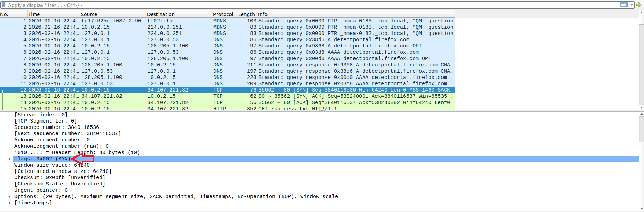644x212 pixels.
Task: Click the packet details scrollbar up arrow
Action: click(641, 114)
